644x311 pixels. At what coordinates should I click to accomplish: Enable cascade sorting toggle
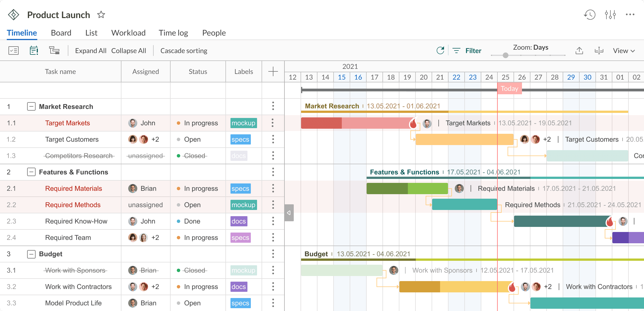pos(184,51)
